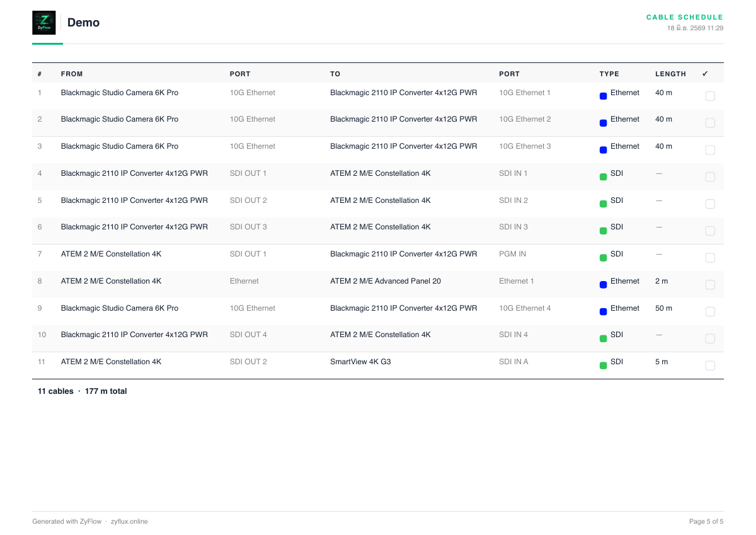The width and height of the screenshot is (756, 535).
Task: Click the 2 m length value
Action: (x=661, y=281)
